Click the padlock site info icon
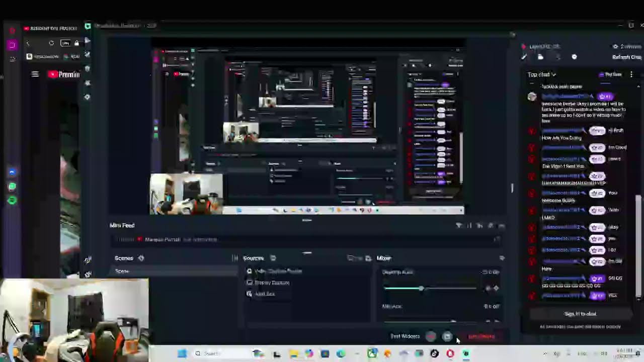The width and height of the screenshot is (644, 362). tap(76, 44)
